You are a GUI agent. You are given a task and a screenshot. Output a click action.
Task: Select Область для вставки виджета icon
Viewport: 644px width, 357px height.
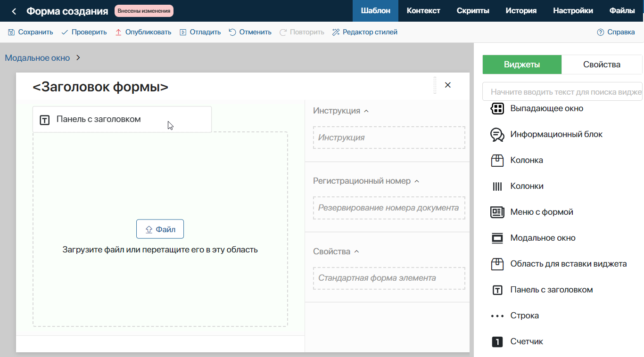pyautogui.click(x=497, y=264)
